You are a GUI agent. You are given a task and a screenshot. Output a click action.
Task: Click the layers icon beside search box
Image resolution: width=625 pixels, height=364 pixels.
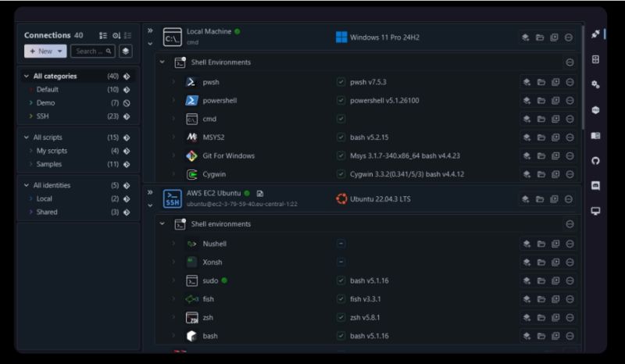126,51
